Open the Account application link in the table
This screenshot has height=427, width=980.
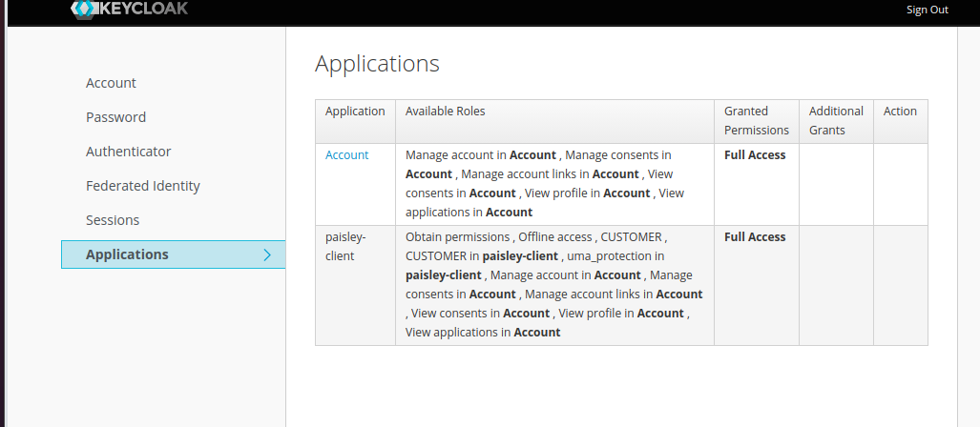(346, 154)
